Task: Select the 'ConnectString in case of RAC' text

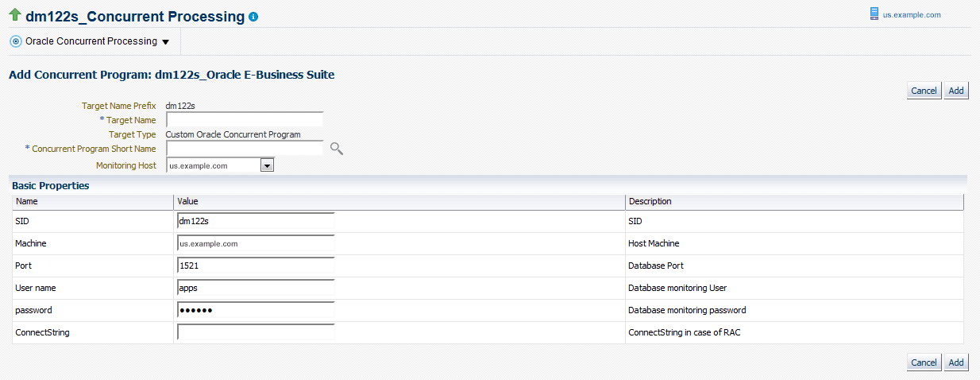Action: coord(685,332)
